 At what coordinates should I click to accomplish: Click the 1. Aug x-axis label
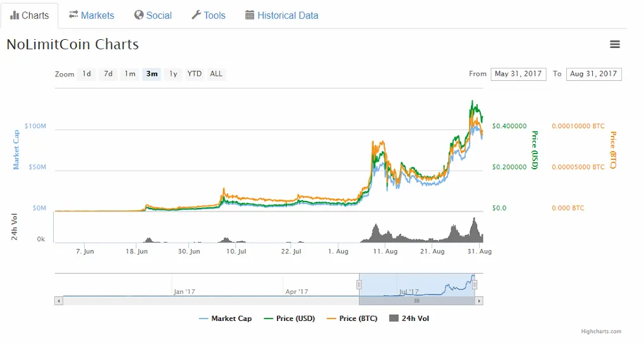pos(338,251)
